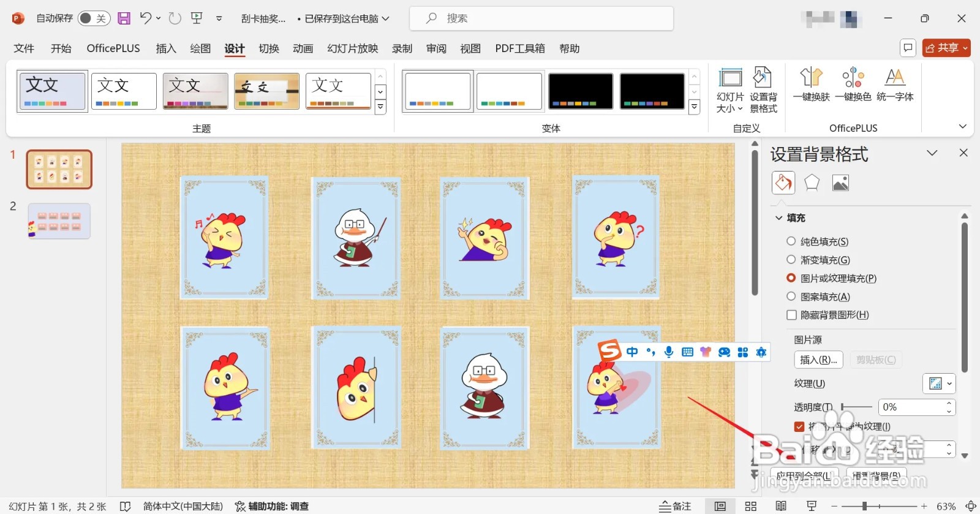
Task: Open the Slide Size (幻灯片大小) menu
Action: pos(730,91)
